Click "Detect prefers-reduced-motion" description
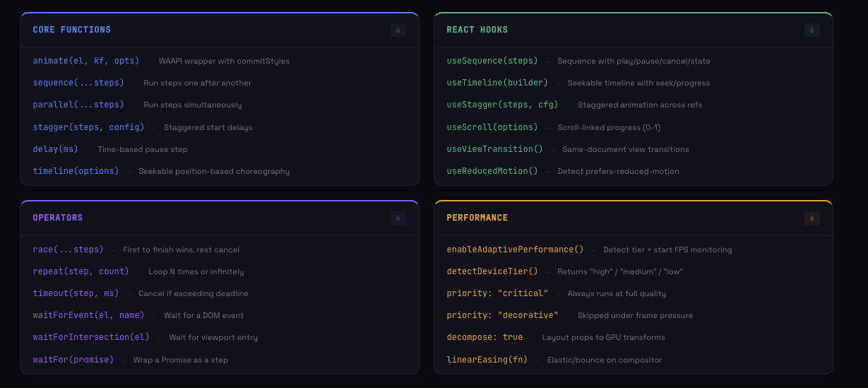The height and width of the screenshot is (388, 868). tap(618, 171)
